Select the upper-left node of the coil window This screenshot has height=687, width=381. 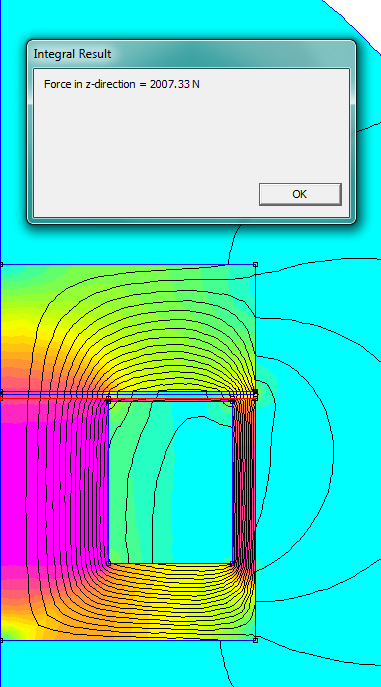[x=109, y=400]
